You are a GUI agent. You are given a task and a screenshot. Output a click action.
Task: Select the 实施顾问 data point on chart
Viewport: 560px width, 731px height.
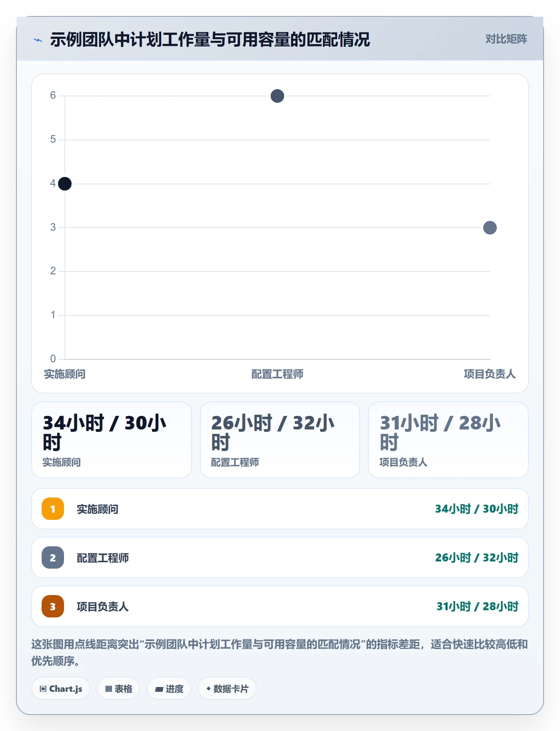point(65,184)
